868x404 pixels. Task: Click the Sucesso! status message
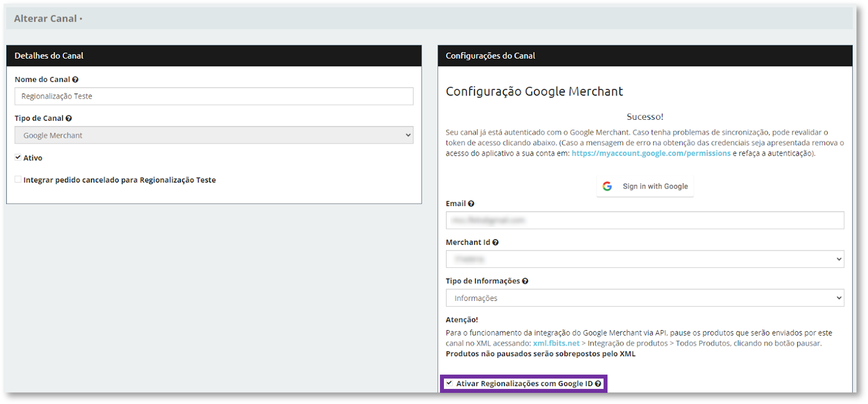(x=645, y=117)
